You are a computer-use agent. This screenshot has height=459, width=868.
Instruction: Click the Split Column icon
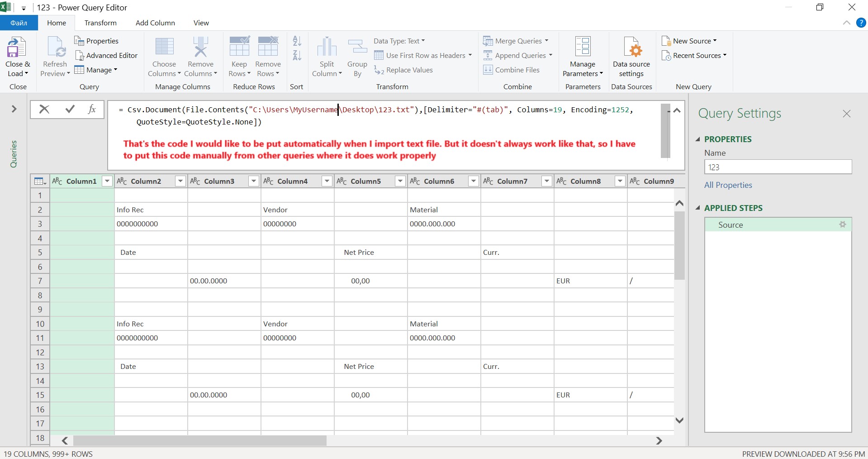pos(327,47)
